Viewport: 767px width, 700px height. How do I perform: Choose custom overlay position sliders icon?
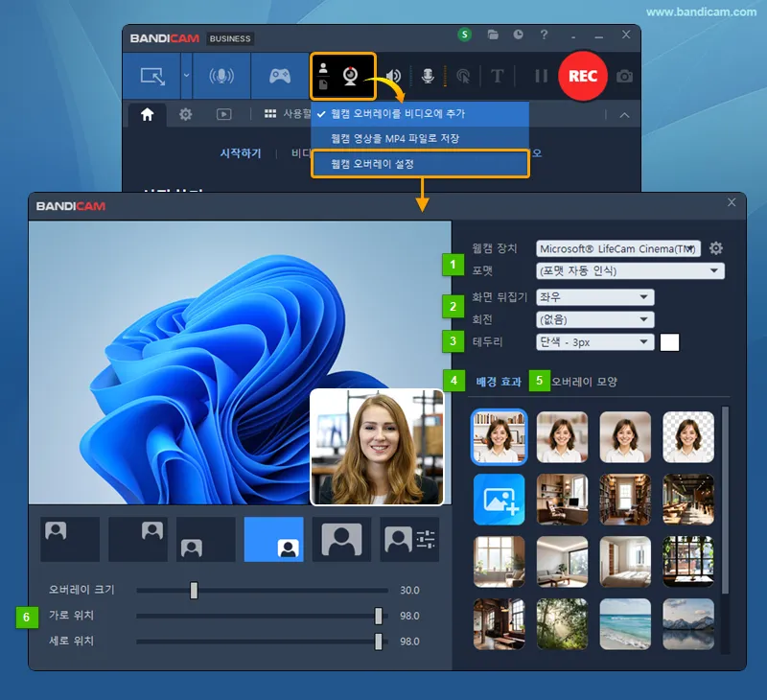pos(410,539)
